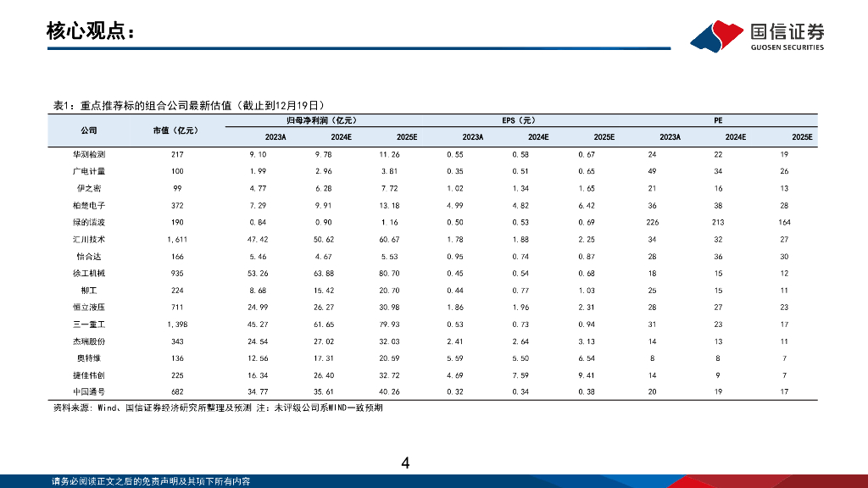This screenshot has height=488, width=868.
Task: Click the 2023A subheader under 归母净利润
Action: point(275,137)
